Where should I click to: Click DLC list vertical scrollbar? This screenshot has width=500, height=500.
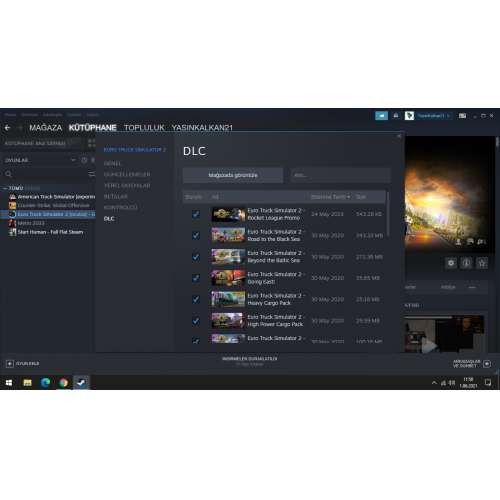pos(387,214)
